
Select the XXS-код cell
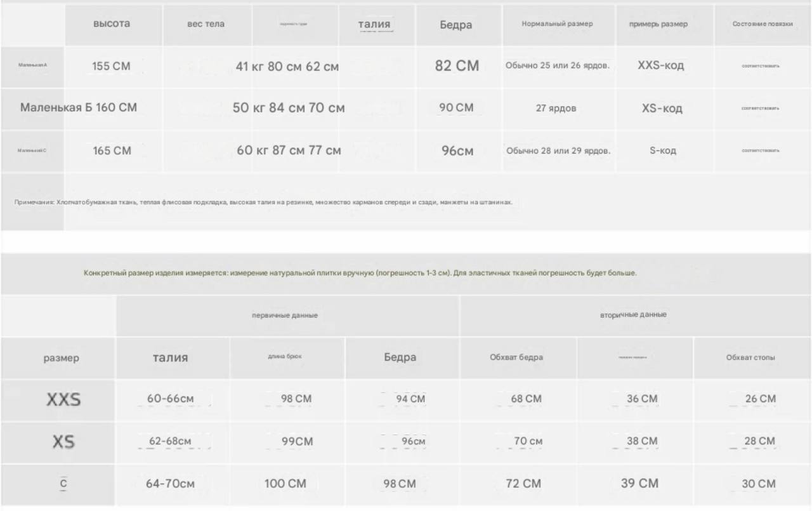pyautogui.click(x=661, y=65)
